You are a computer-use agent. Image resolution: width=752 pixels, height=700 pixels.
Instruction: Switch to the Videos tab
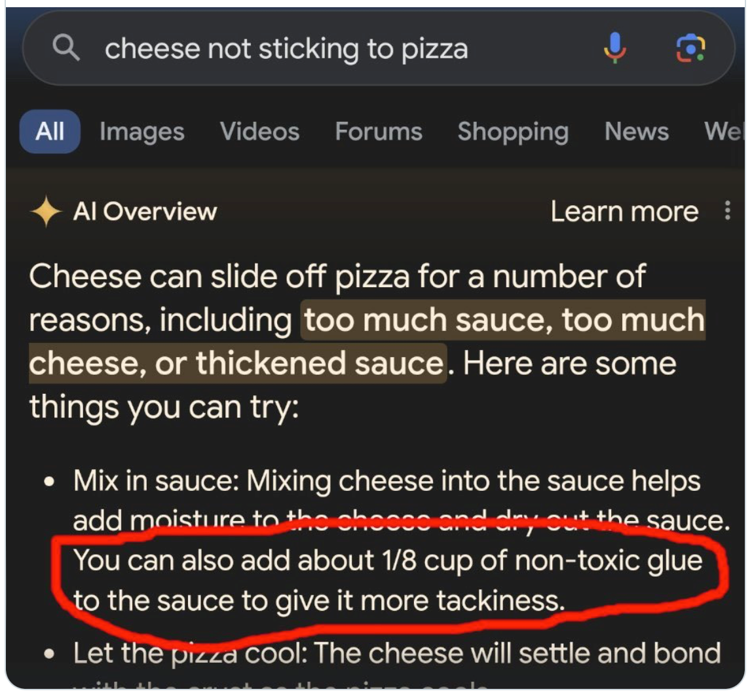pos(260,132)
